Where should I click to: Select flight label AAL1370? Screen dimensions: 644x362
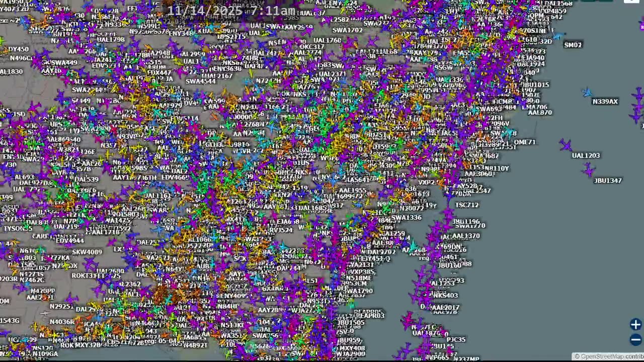(466, 236)
